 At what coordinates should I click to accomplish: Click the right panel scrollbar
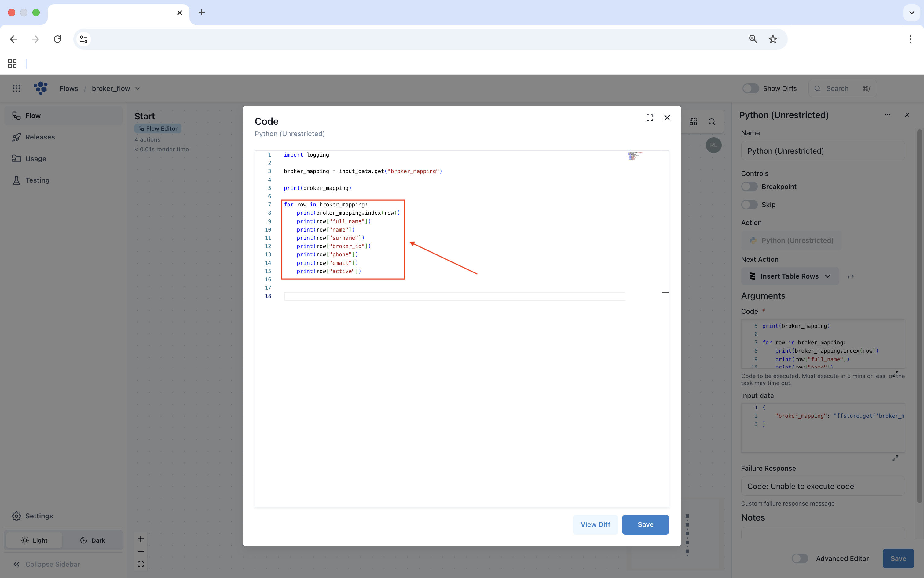click(x=919, y=317)
